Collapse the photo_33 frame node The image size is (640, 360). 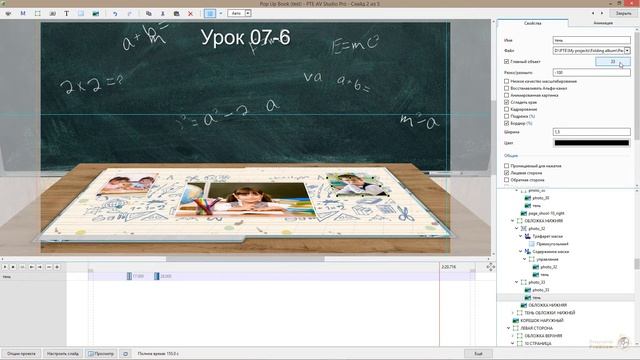click(x=517, y=282)
